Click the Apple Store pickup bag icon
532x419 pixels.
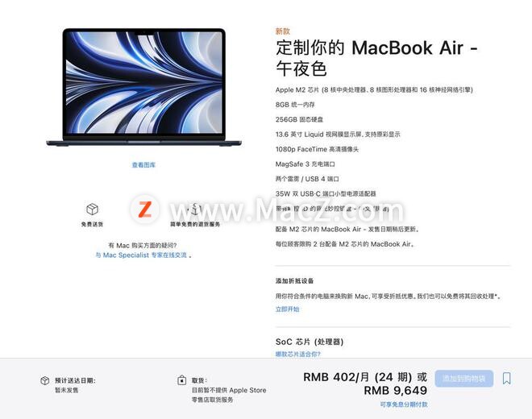[x=182, y=380]
